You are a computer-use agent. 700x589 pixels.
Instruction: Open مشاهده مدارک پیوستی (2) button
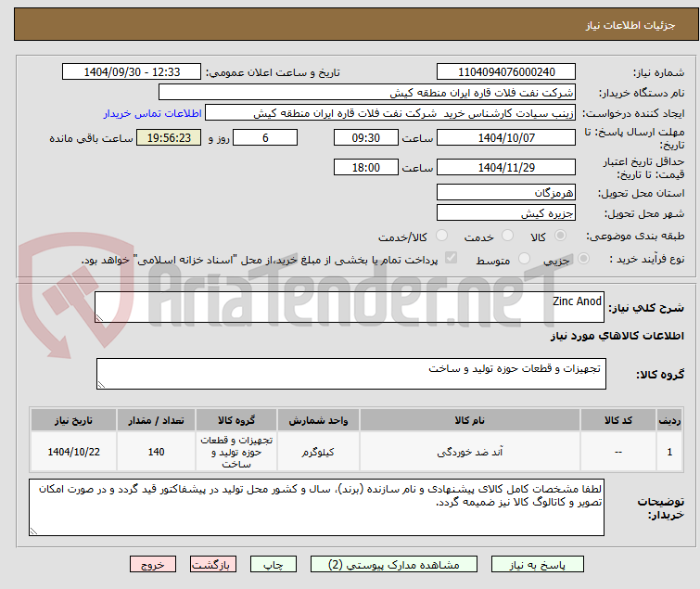point(394,565)
